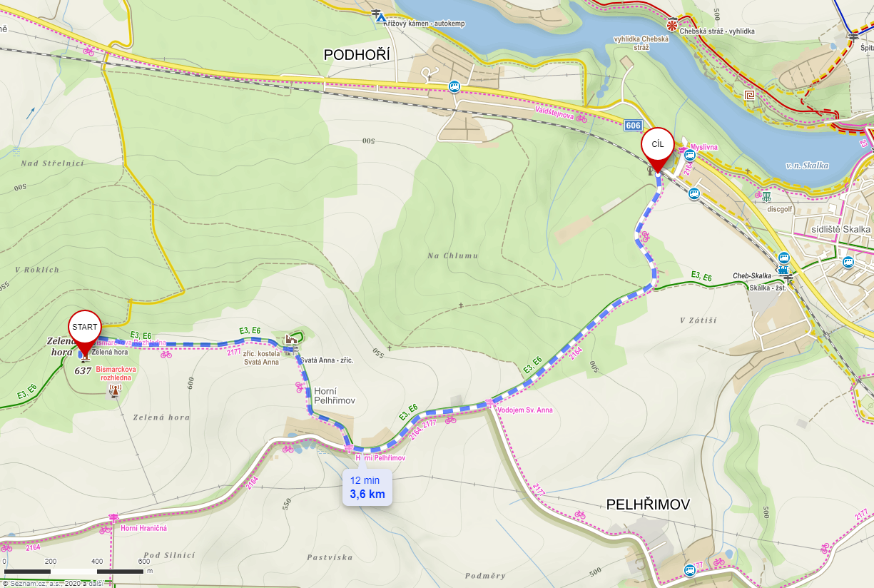Select the Vodojem Sv. Anna waypoint label
The width and height of the screenshot is (874, 588).
[526, 410]
